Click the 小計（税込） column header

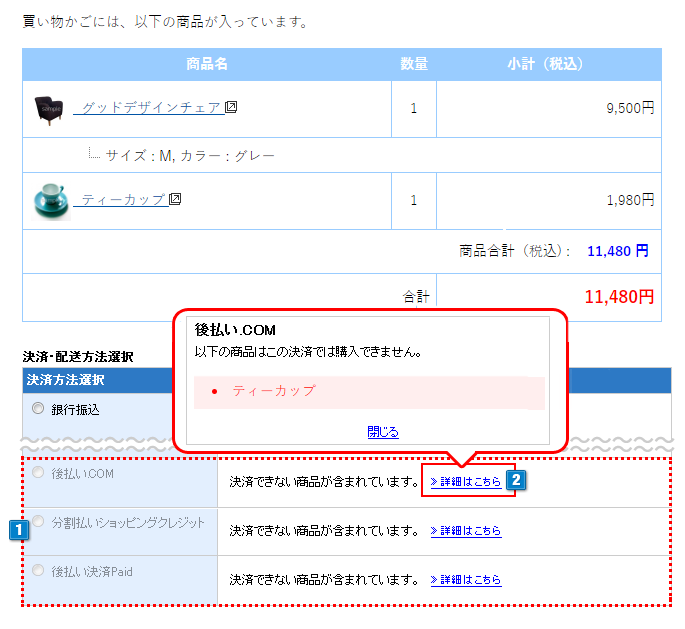pos(549,64)
